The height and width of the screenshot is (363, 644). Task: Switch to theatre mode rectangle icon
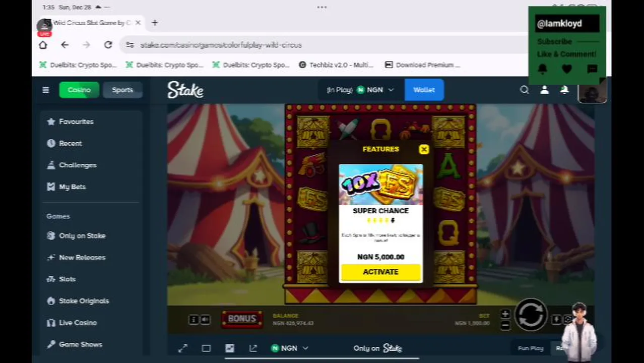point(206,348)
